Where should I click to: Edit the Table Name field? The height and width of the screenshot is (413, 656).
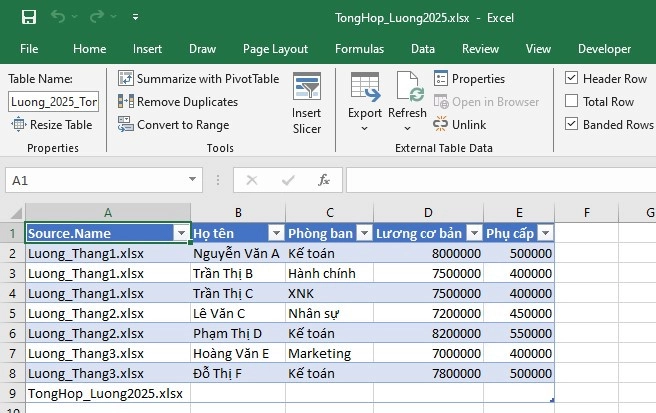(x=54, y=102)
